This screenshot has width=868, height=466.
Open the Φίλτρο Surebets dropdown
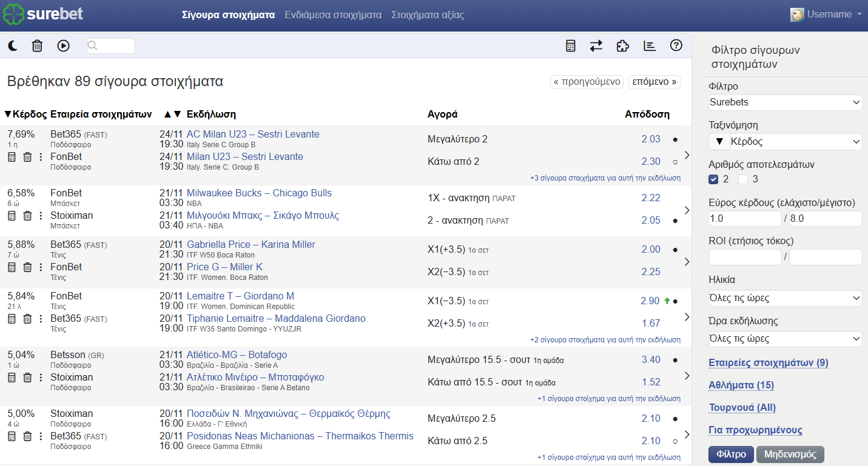point(786,102)
